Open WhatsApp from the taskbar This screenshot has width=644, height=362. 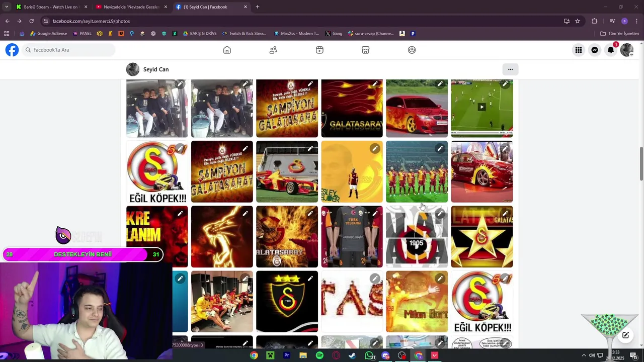coord(369,355)
